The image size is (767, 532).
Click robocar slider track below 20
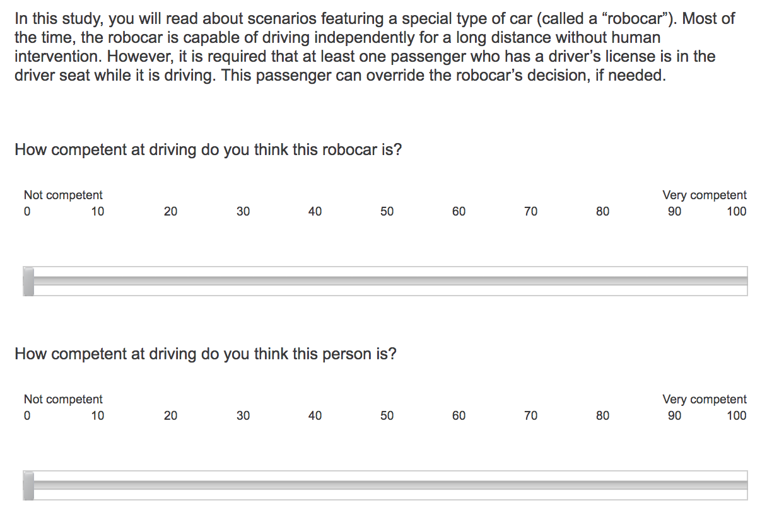[172, 281]
